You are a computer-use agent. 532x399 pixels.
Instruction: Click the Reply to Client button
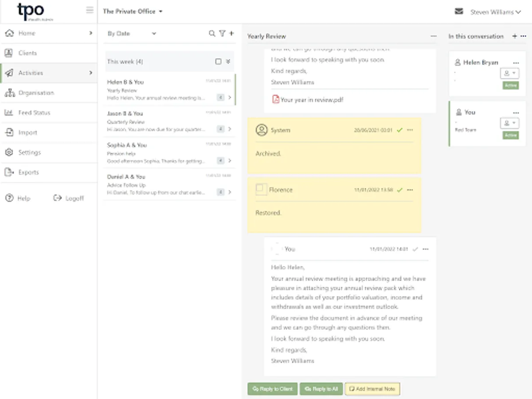coord(272,389)
